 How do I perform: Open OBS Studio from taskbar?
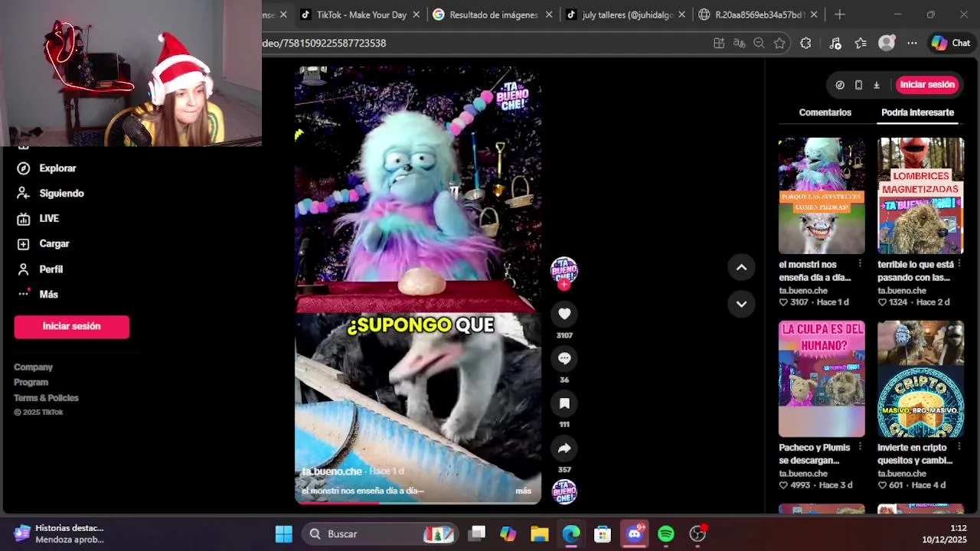(697, 534)
